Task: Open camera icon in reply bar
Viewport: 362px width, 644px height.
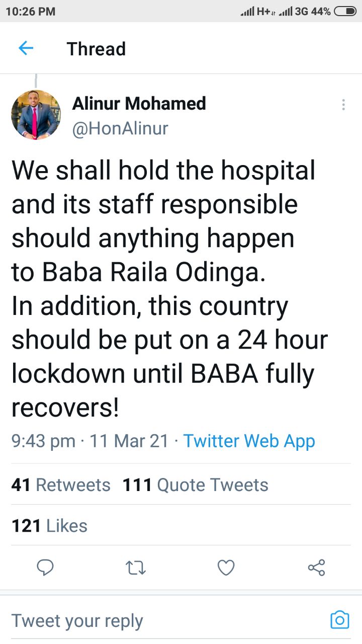Action: point(339,620)
